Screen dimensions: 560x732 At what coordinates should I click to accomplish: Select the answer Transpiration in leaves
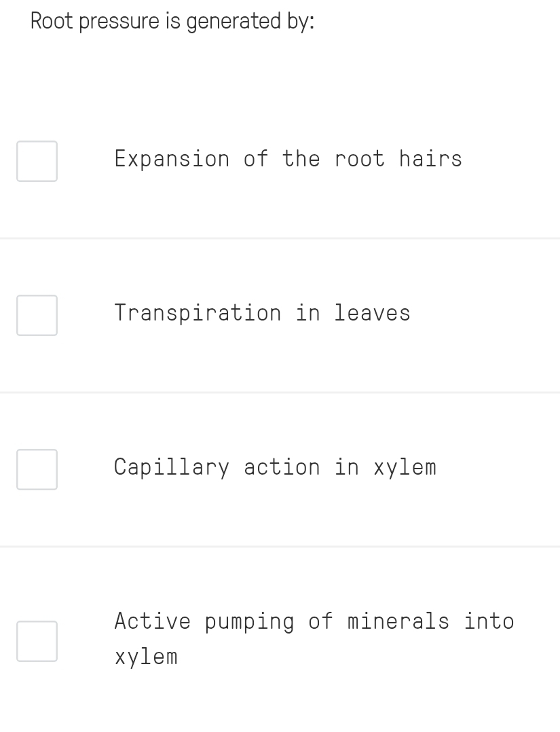262,313
